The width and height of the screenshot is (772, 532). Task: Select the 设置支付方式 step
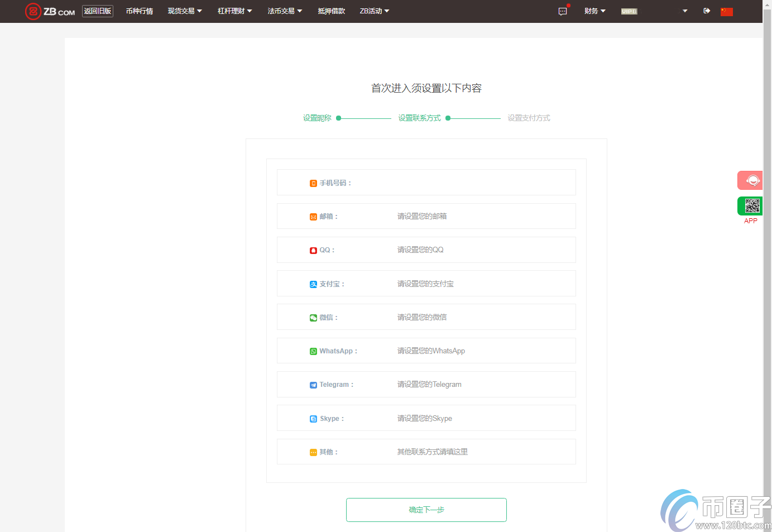pos(529,118)
